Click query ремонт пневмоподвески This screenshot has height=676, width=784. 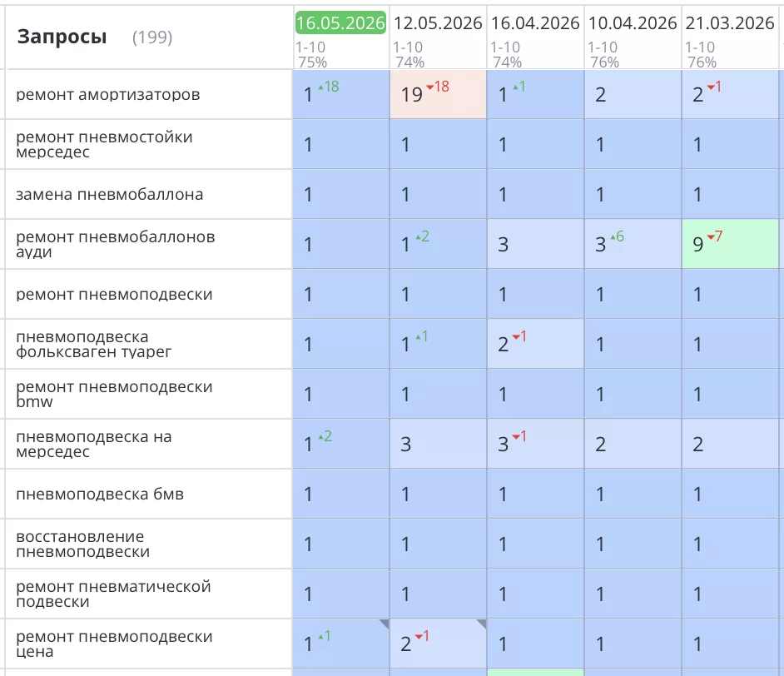pos(114,295)
